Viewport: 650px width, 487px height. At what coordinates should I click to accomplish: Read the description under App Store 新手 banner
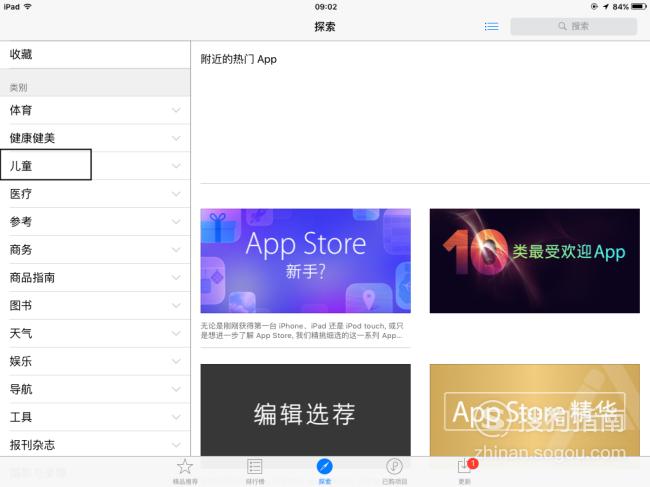pos(302,331)
